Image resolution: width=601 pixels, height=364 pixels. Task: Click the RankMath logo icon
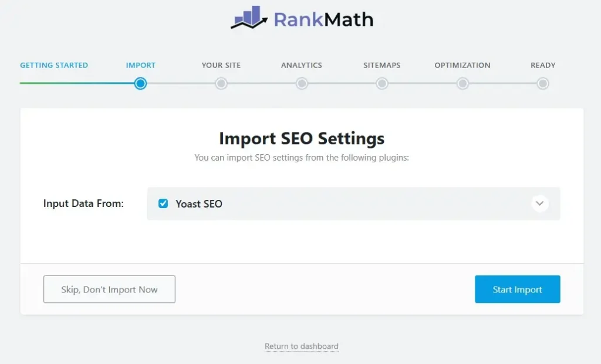[249, 18]
